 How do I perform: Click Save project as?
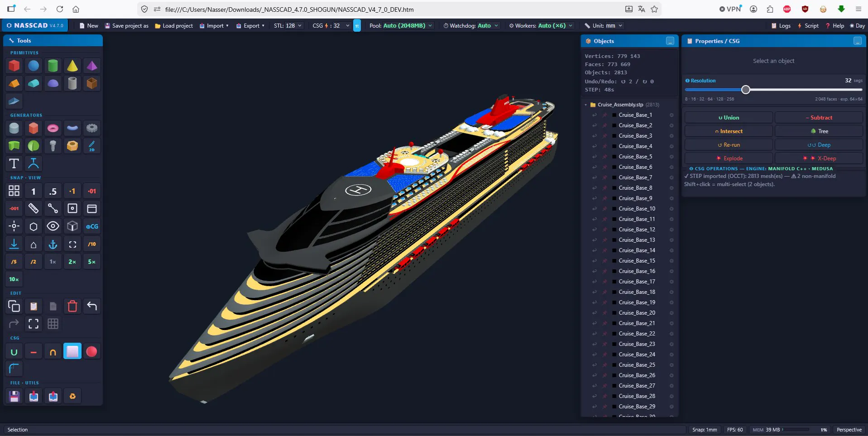point(127,26)
